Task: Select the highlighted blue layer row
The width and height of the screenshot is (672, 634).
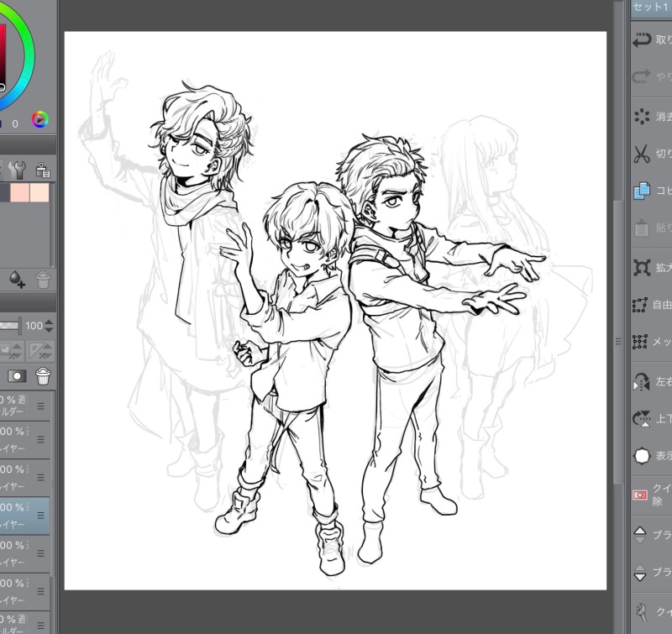Action: pyautogui.click(x=24, y=516)
